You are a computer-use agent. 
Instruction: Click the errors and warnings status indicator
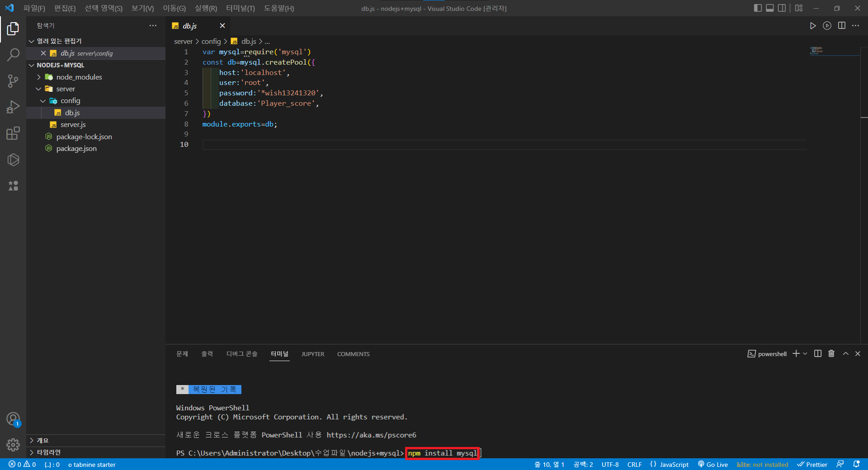click(x=22, y=465)
